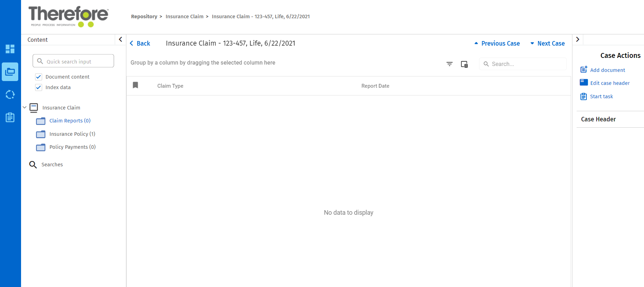Open the repository icon in the sidebar
This screenshot has width=644, height=287.
10,72
